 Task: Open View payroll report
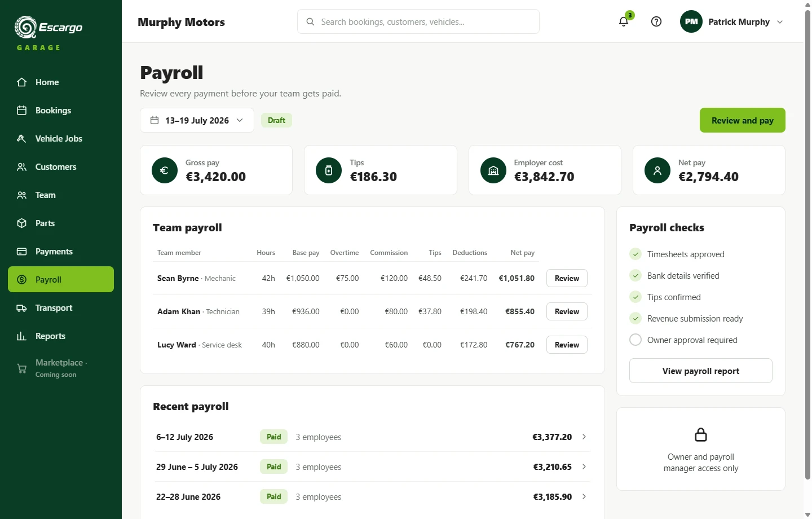click(x=701, y=371)
